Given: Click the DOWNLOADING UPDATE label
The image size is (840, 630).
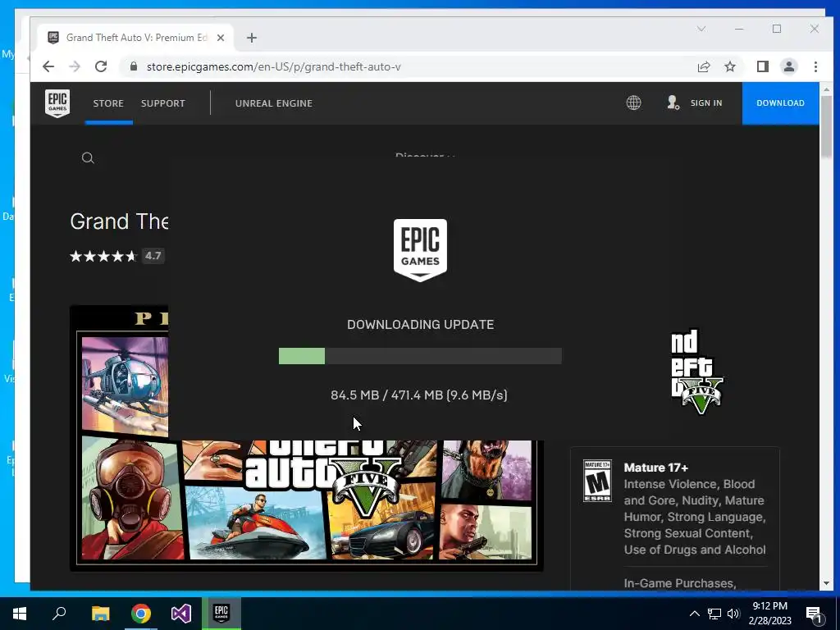Looking at the screenshot, I should [x=421, y=325].
